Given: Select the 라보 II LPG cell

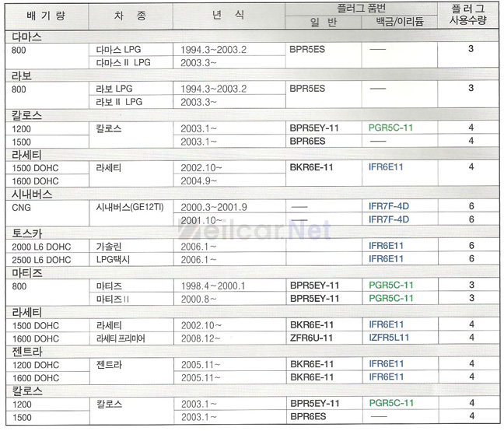Looking at the screenshot, I should [119, 102].
